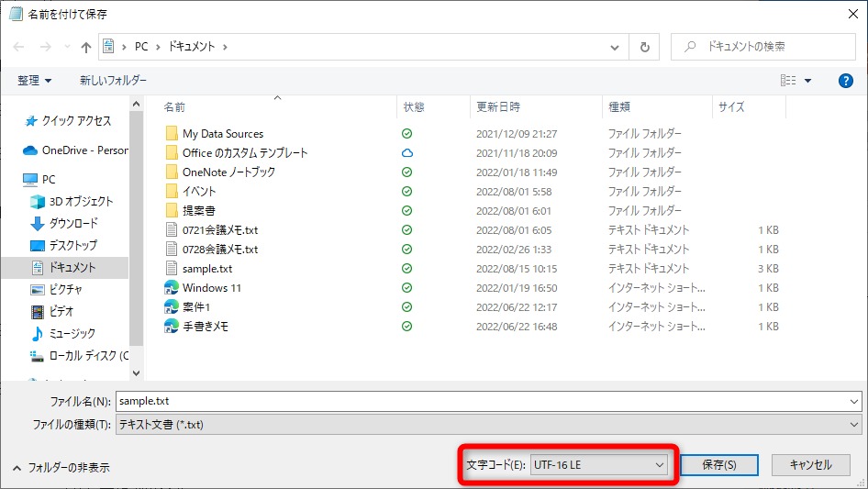Select the My Data Sources folder icon

point(172,133)
